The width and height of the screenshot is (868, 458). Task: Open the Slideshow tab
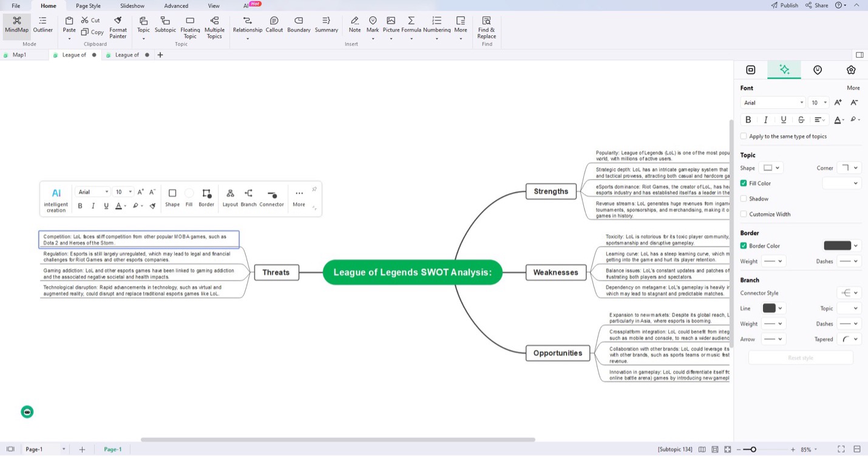[x=132, y=5]
